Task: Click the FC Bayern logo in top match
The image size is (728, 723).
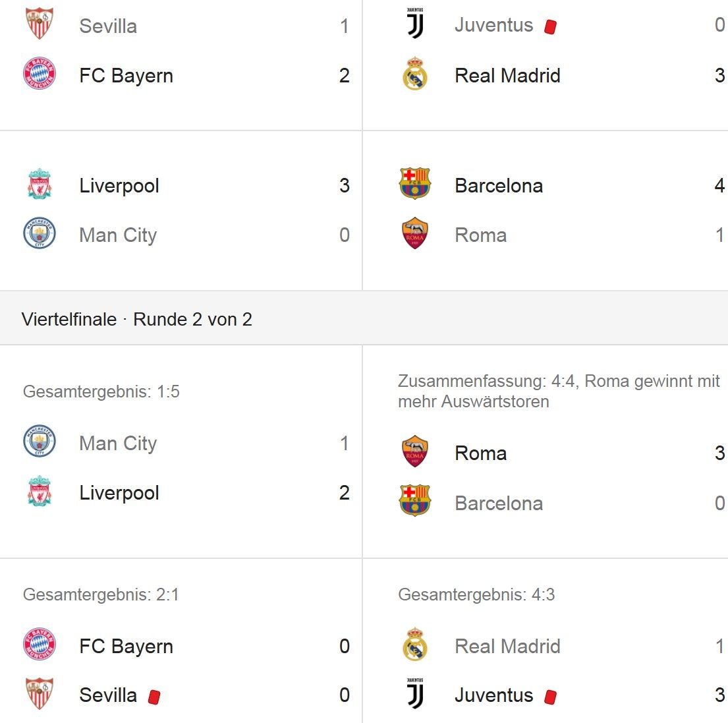Action: [x=40, y=73]
